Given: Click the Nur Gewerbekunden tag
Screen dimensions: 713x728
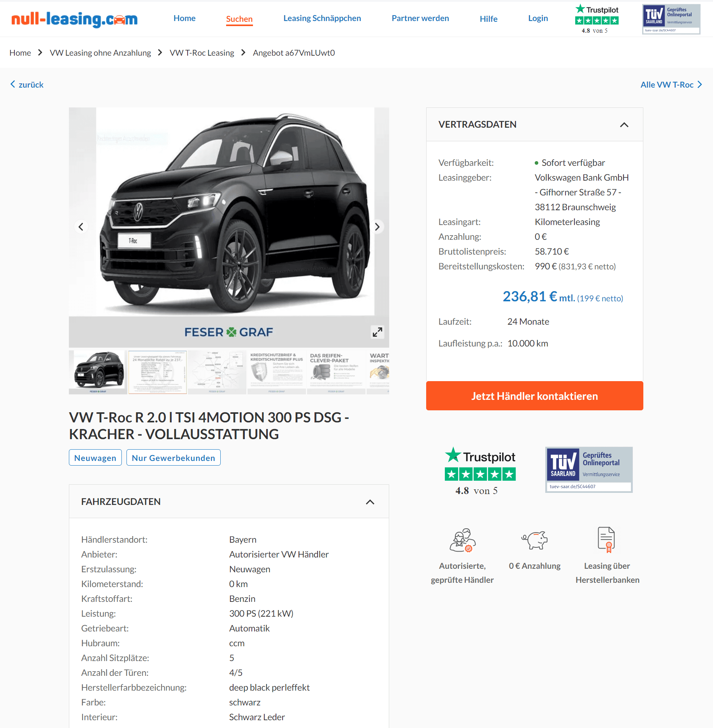Looking at the screenshot, I should 173,458.
